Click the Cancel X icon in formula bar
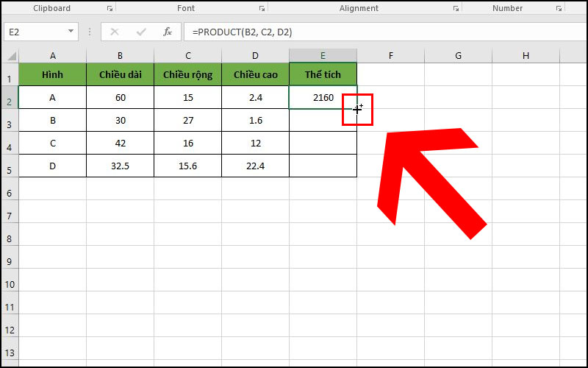Screen dimensions: 588x368 coord(115,32)
